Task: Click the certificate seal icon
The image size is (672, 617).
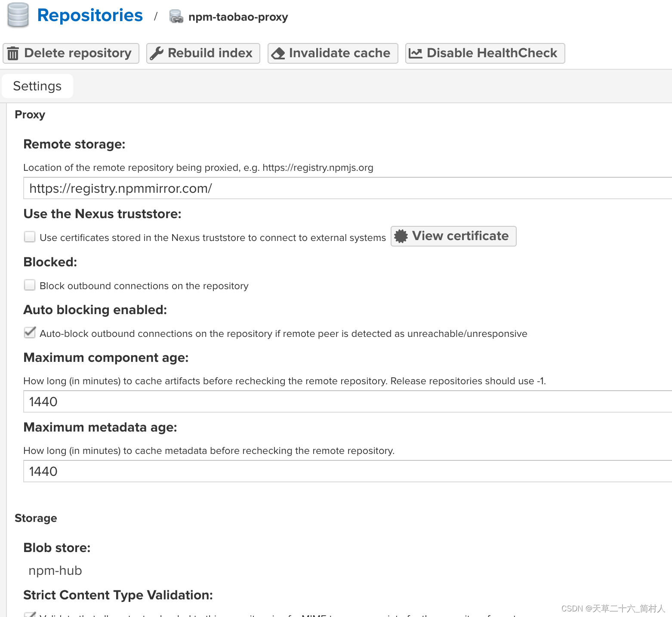Action: coord(401,236)
